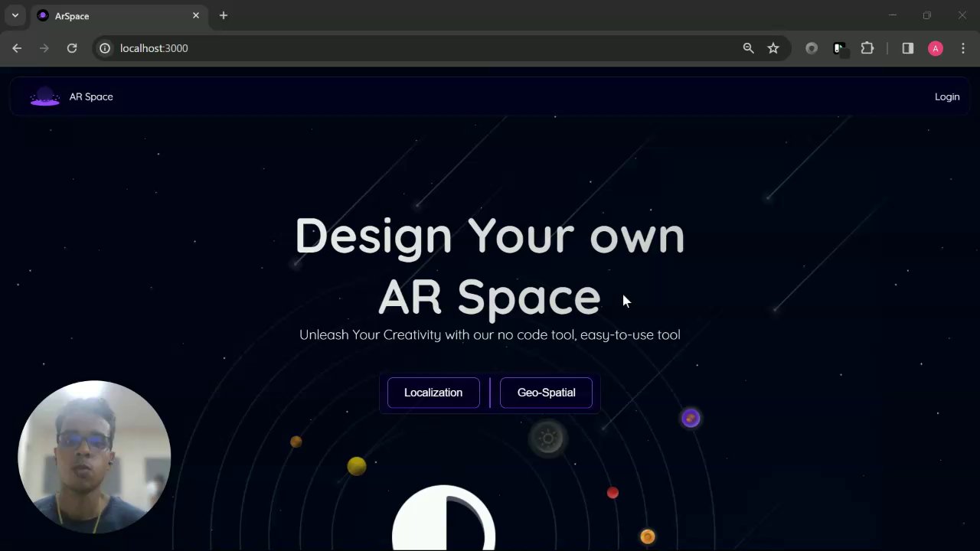
Task: Click the orange planet near bottom
Action: coord(648,536)
